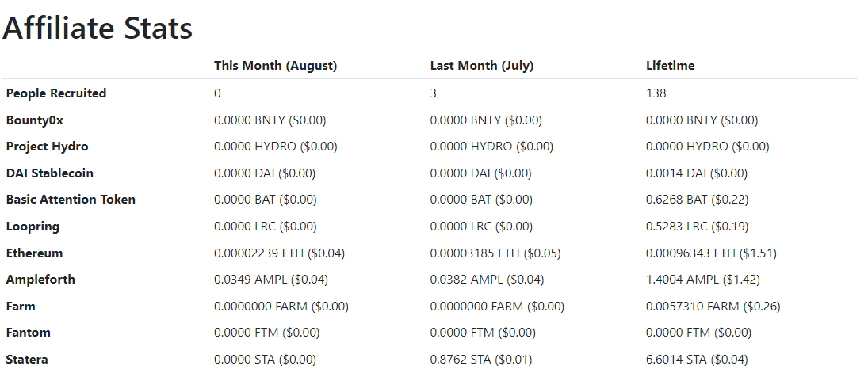Select Loopring July value 0.0000 LRC
The width and height of the screenshot is (868, 377).
(x=481, y=226)
